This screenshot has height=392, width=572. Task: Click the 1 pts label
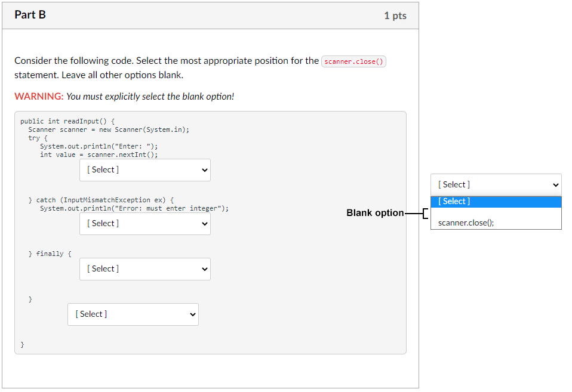(395, 16)
